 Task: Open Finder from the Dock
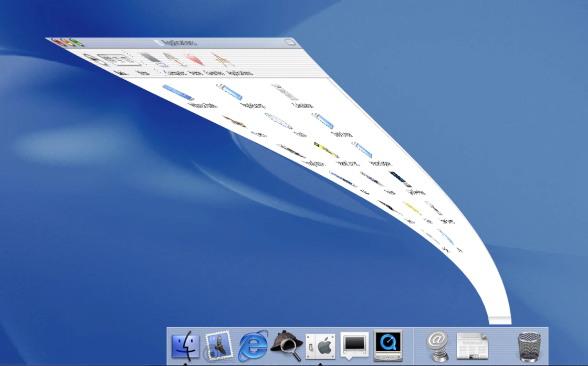click(x=185, y=346)
